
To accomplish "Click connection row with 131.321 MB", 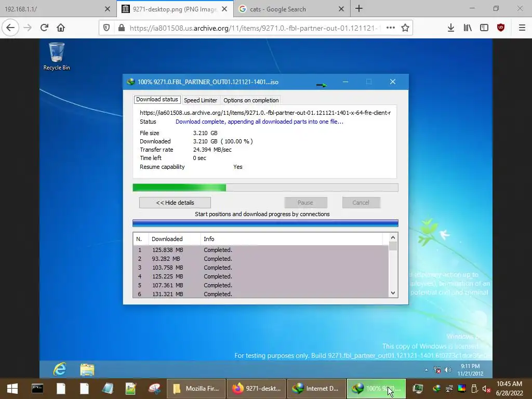I will click(261, 294).
